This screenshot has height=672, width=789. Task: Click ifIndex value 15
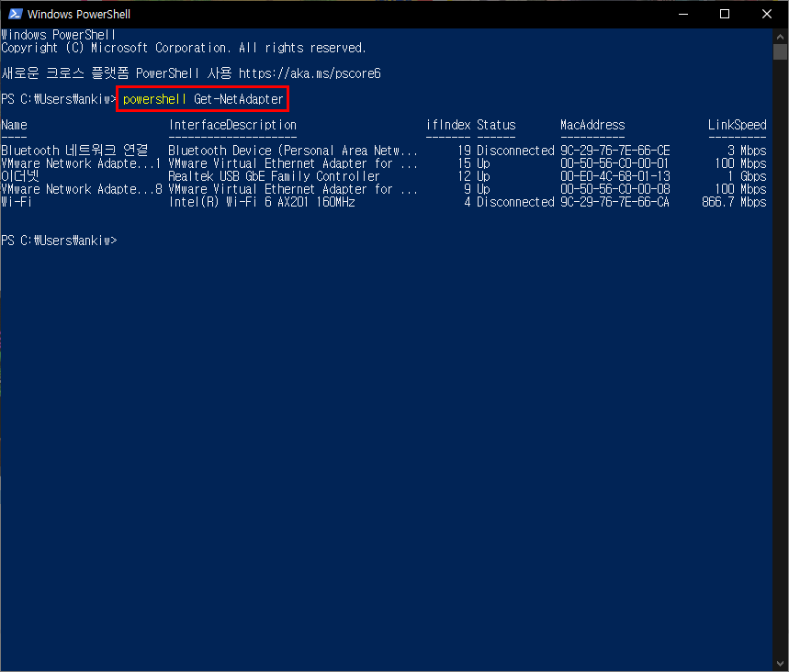[x=464, y=163]
